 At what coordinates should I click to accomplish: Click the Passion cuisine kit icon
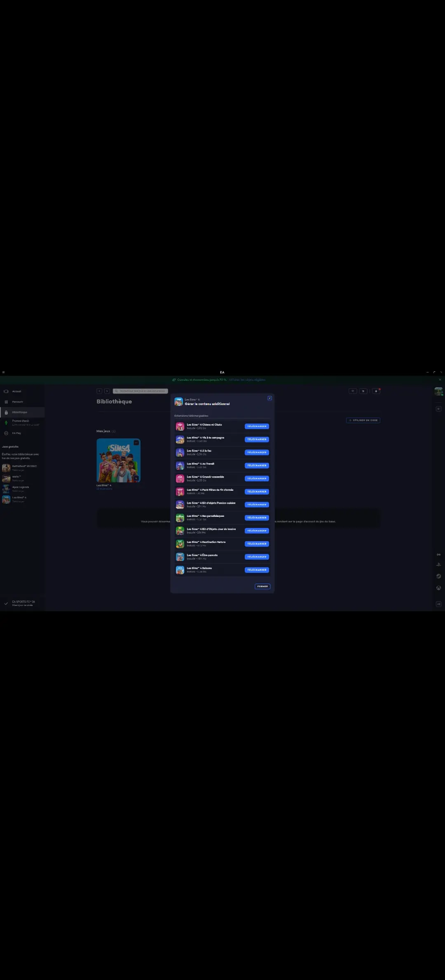[180, 505]
